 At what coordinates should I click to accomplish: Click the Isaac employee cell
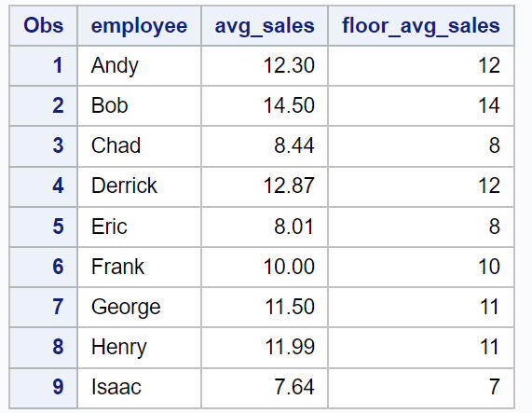pyautogui.click(x=139, y=388)
